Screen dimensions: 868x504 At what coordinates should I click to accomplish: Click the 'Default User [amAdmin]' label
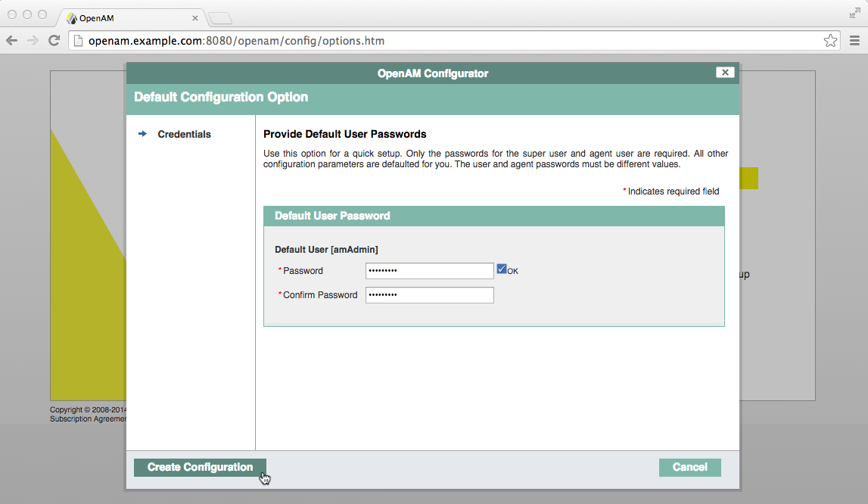326,250
